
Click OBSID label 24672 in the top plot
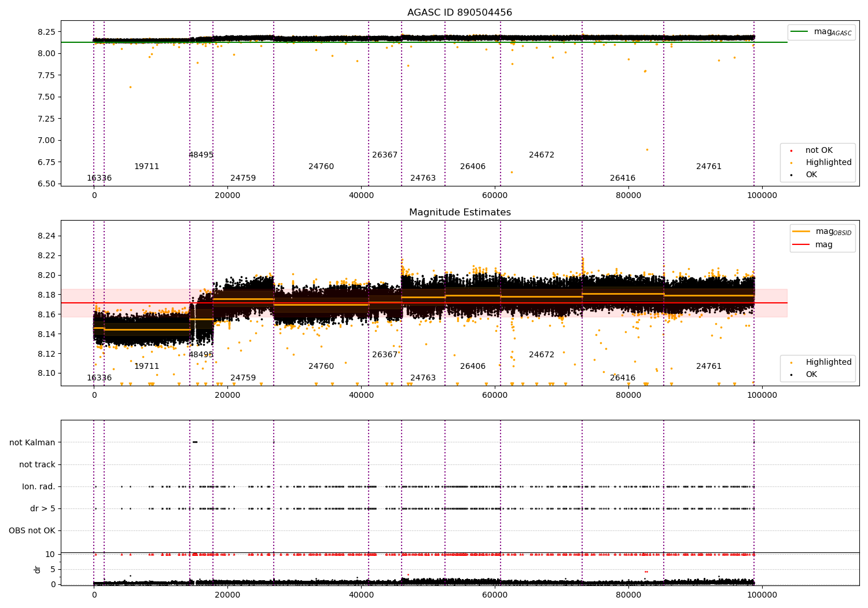click(x=542, y=155)
